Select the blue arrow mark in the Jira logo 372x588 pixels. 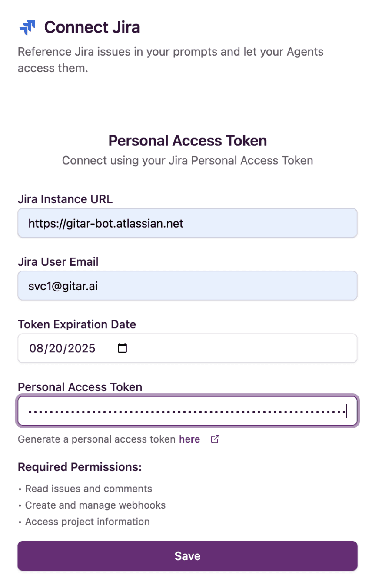(27, 27)
